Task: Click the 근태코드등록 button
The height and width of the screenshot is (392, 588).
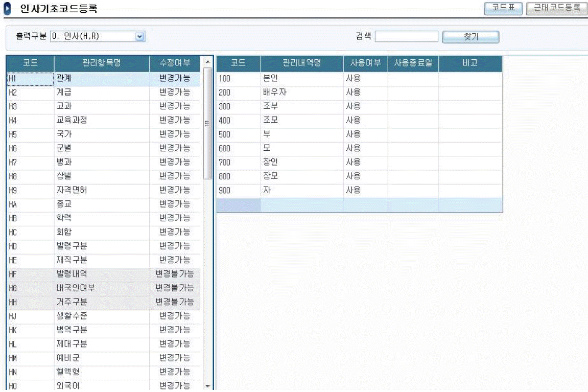Action: click(x=557, y=8)
